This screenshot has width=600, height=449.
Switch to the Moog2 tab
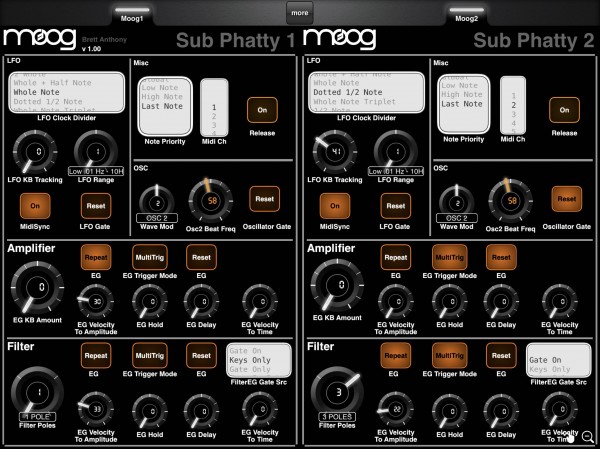466,15
